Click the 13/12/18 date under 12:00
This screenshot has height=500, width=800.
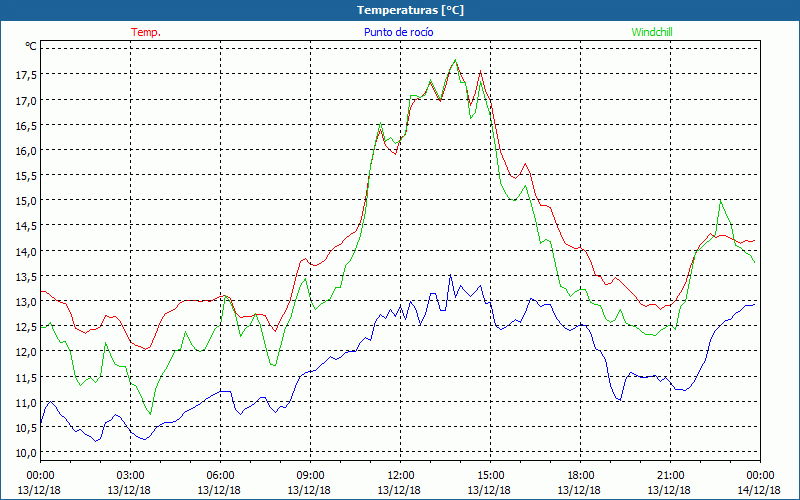point(399,490)
